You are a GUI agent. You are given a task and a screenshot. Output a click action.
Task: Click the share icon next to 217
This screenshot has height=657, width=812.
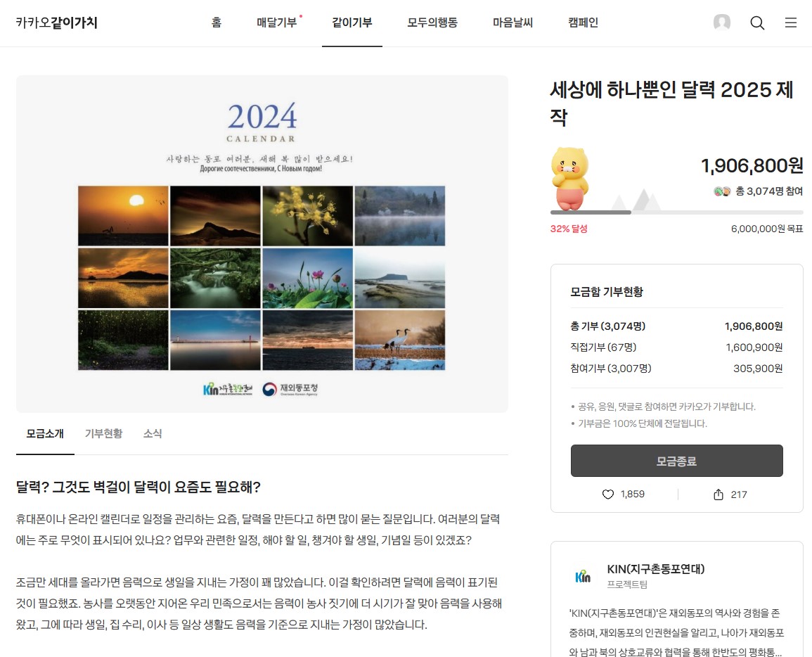[718, 495]
